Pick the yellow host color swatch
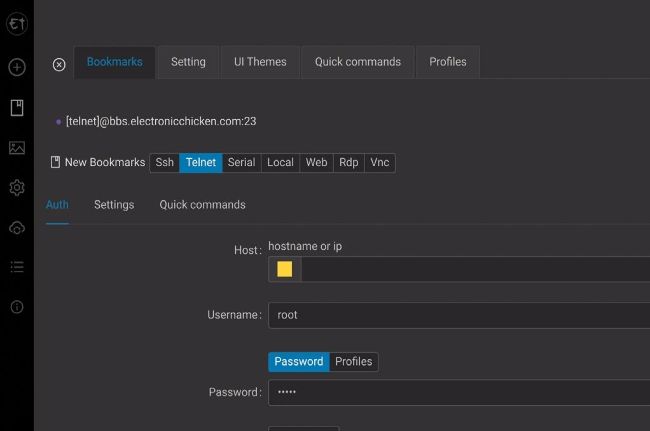The width and height of the screenshot is (650, 431). tap(285, 269)
